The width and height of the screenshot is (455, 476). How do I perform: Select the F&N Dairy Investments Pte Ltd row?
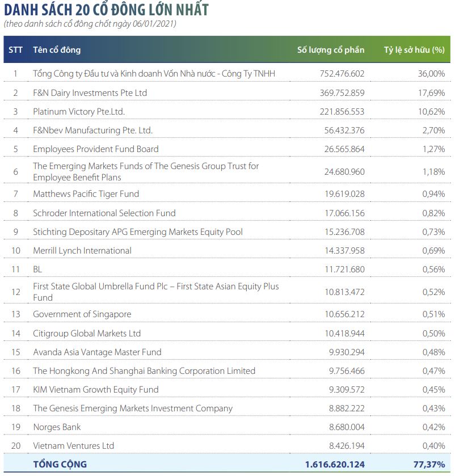click(x=90, y=92)
